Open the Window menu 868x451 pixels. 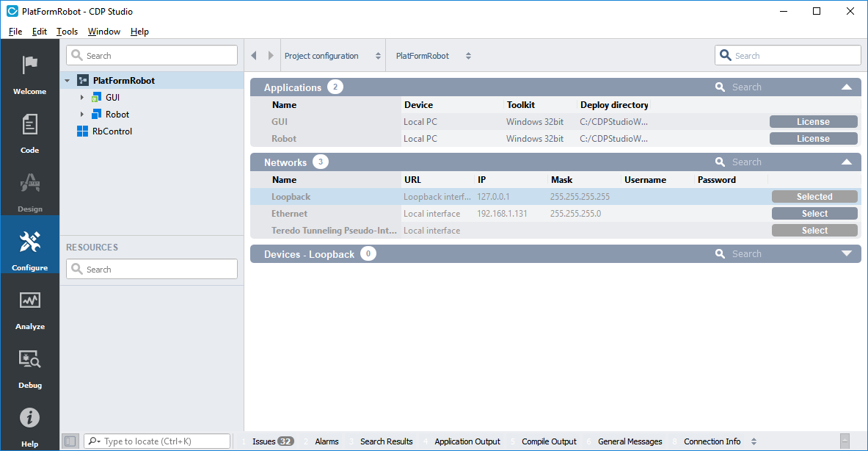point(104,32)
